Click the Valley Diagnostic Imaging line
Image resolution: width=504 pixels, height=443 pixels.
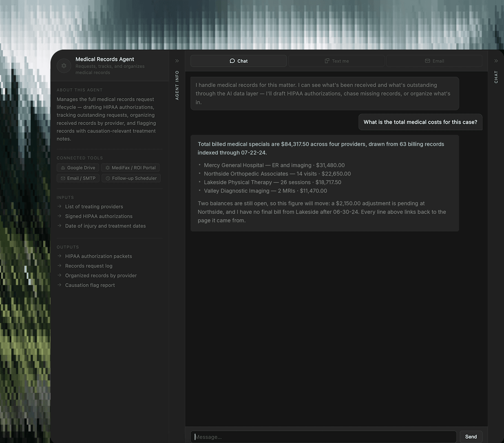click(266, 191)
